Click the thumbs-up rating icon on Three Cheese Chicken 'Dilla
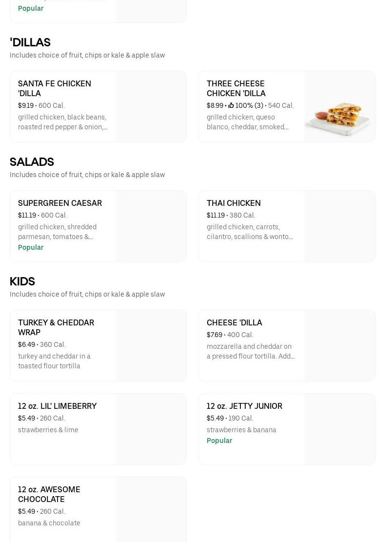Viewport: 392px width, 542px height. 231,105
